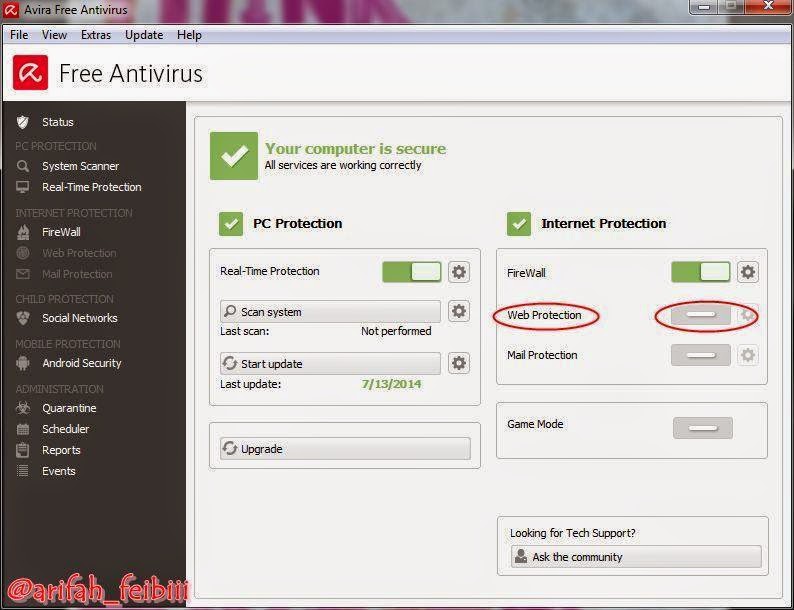Click Avira title bar icon
794x610 pixels.
pyautogui.click(x=11, y=10)
